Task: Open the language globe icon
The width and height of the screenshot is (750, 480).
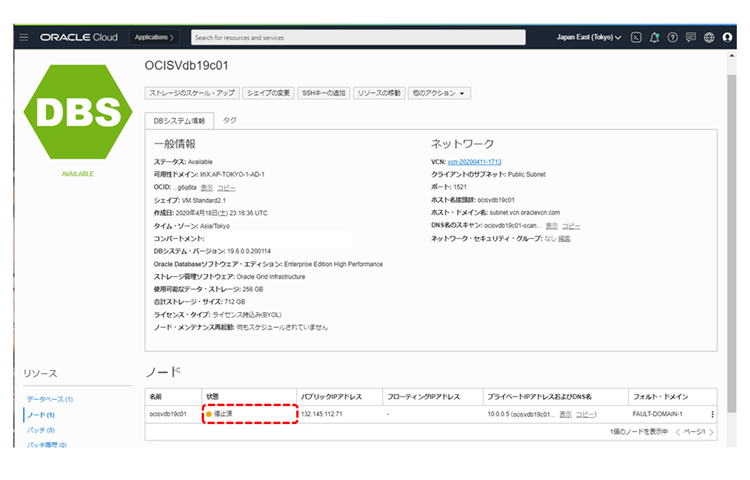Action: coord(709,37)
